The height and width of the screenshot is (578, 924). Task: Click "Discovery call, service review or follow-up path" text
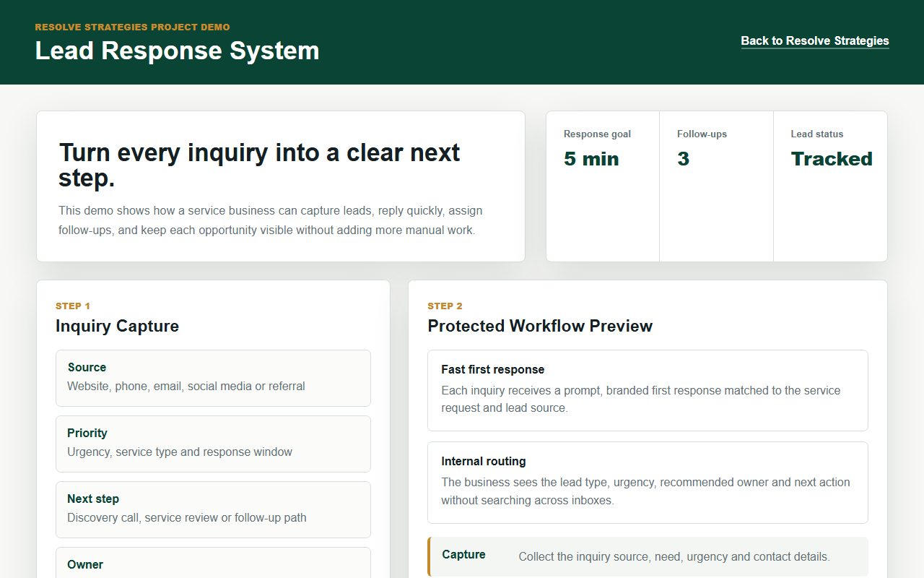point(187,517)
